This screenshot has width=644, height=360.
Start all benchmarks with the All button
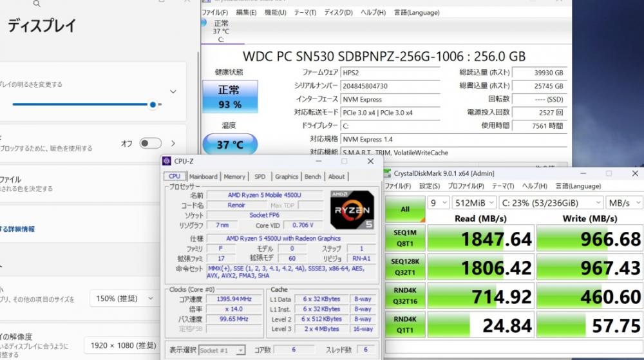(405, 209)
